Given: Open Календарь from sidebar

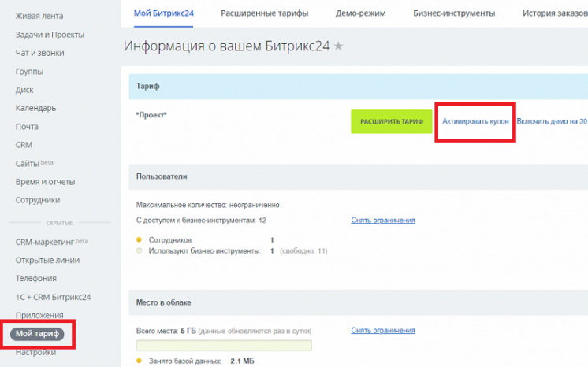Looking at the screenshot, I should pyautogui.click(x=35, y=108).
